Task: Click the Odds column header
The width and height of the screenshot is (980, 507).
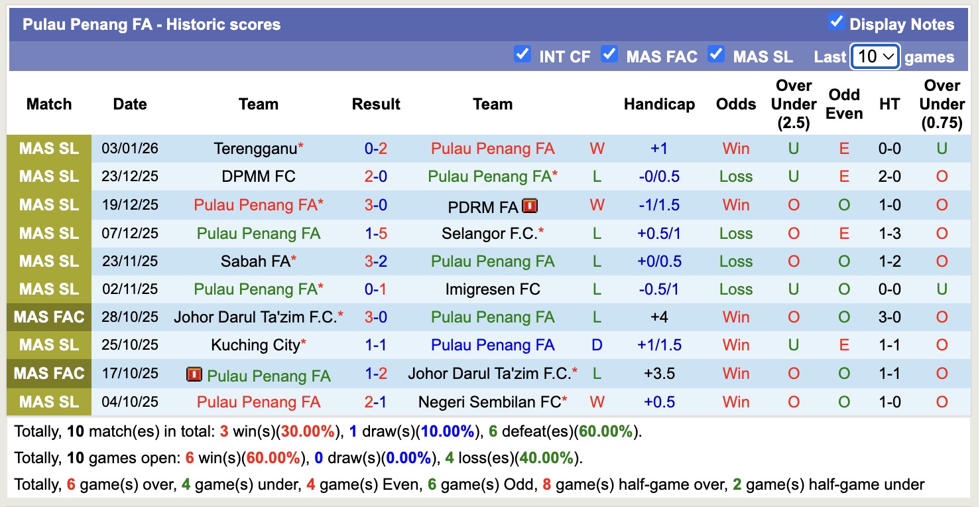Action: 736,104
